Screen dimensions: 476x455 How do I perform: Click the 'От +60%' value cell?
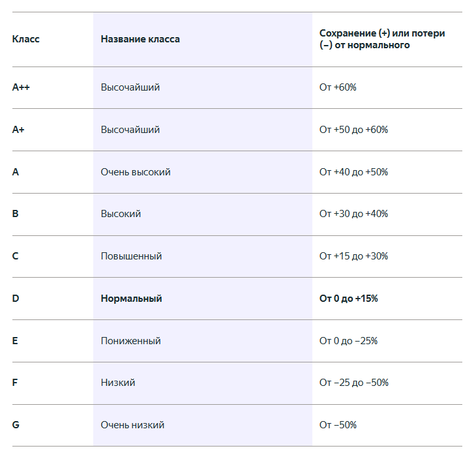(338, 87)
